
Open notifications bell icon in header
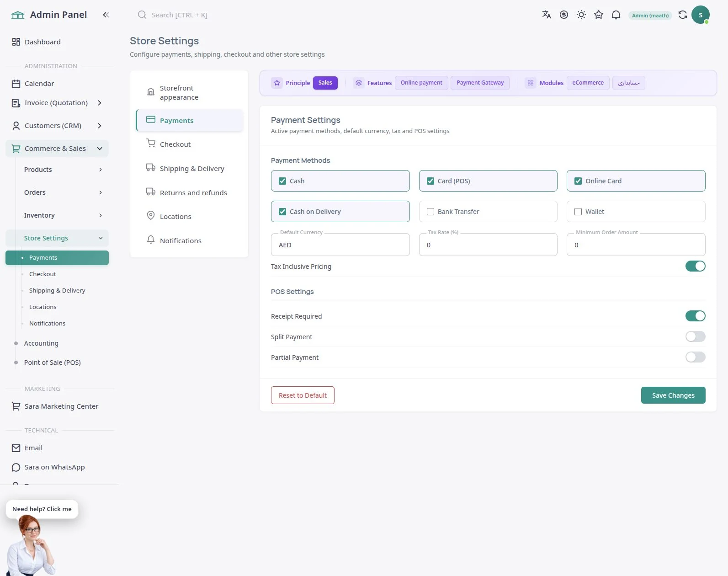click(616, 15)
